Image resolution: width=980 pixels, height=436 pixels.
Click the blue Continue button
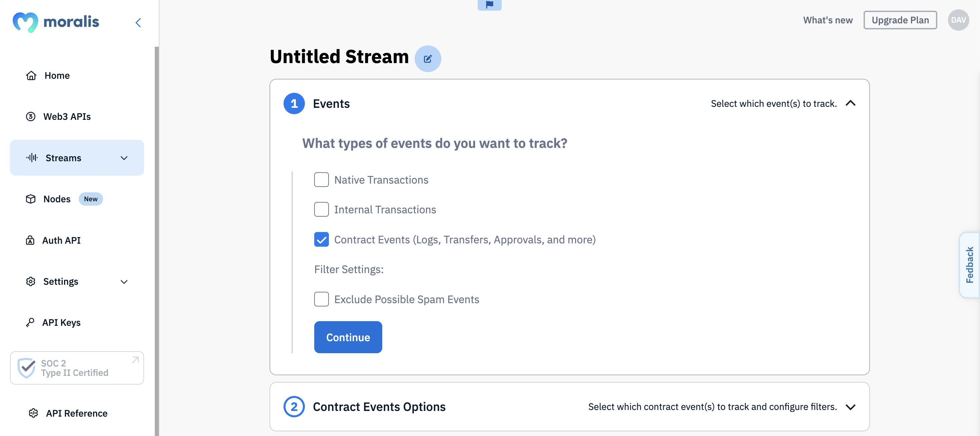[x=348, y=338]
